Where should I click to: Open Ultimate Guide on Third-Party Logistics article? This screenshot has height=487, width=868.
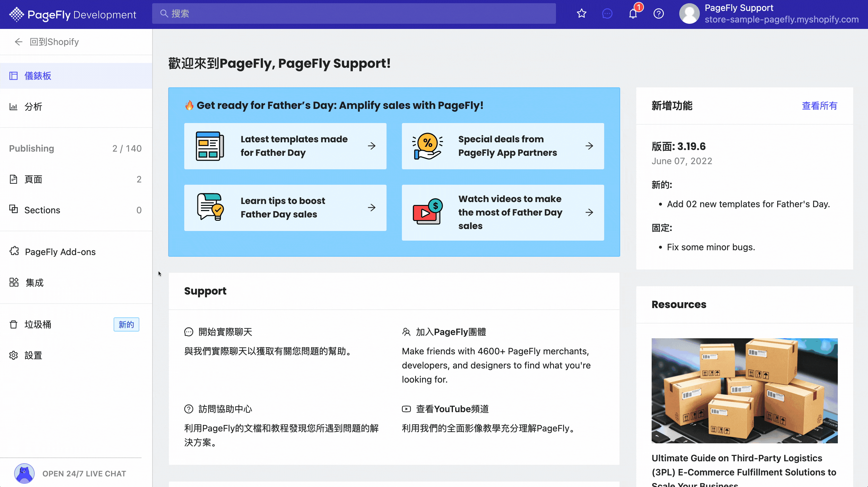point(744,470)
